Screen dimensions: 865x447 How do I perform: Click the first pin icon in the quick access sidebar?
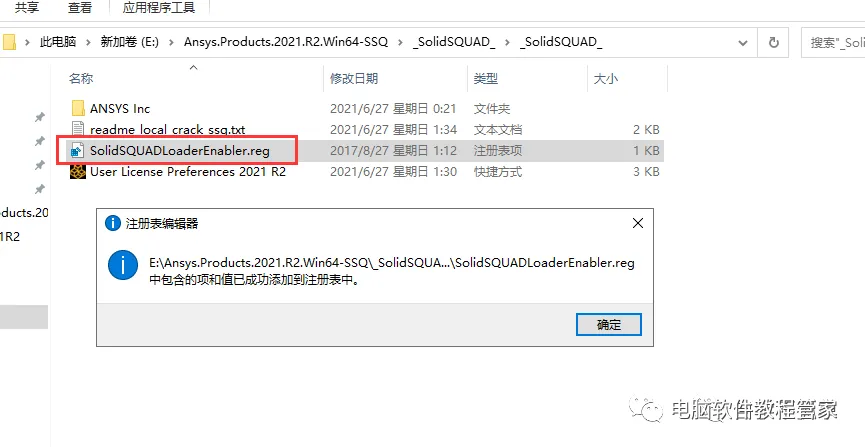point(40,117)
